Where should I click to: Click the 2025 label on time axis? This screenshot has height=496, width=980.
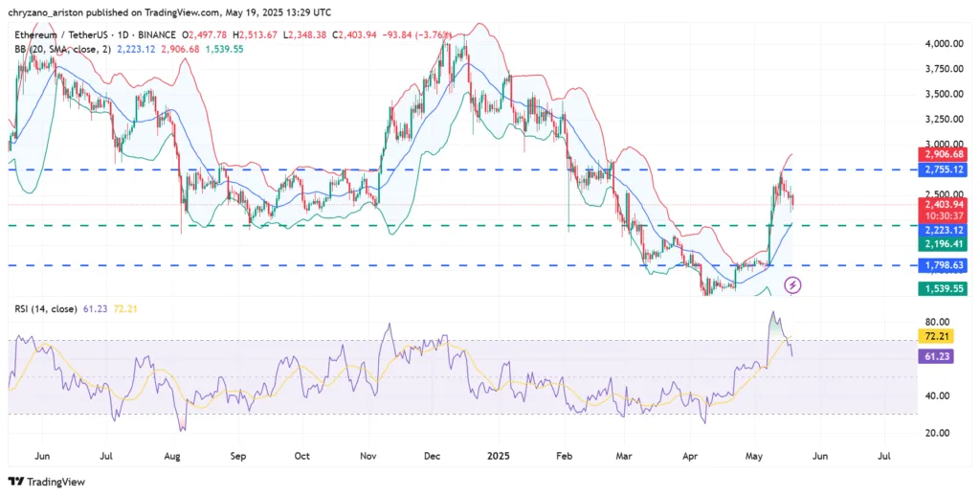pyautogui.click(x=498, y=457)
